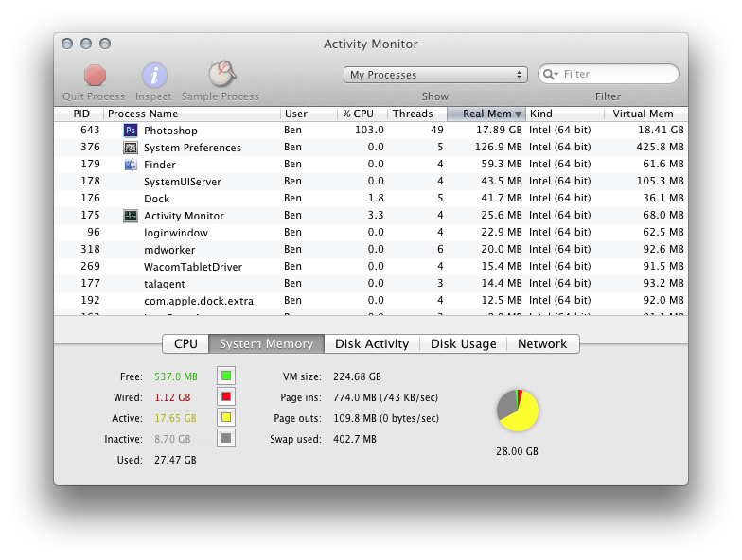This screenshot has height=560, width=742.
Task: Select the Photoshop process row
Action: (x=371, y=131)
